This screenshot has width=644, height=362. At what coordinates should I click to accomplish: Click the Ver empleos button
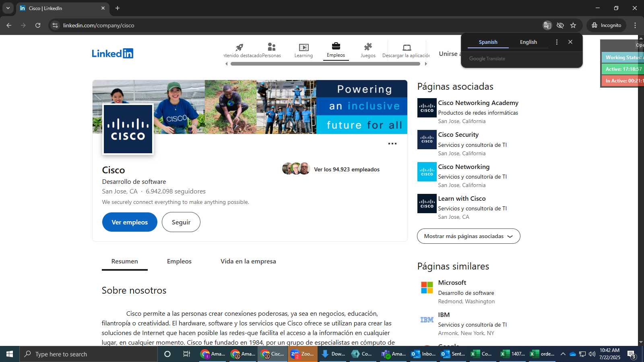coord(130,222)
